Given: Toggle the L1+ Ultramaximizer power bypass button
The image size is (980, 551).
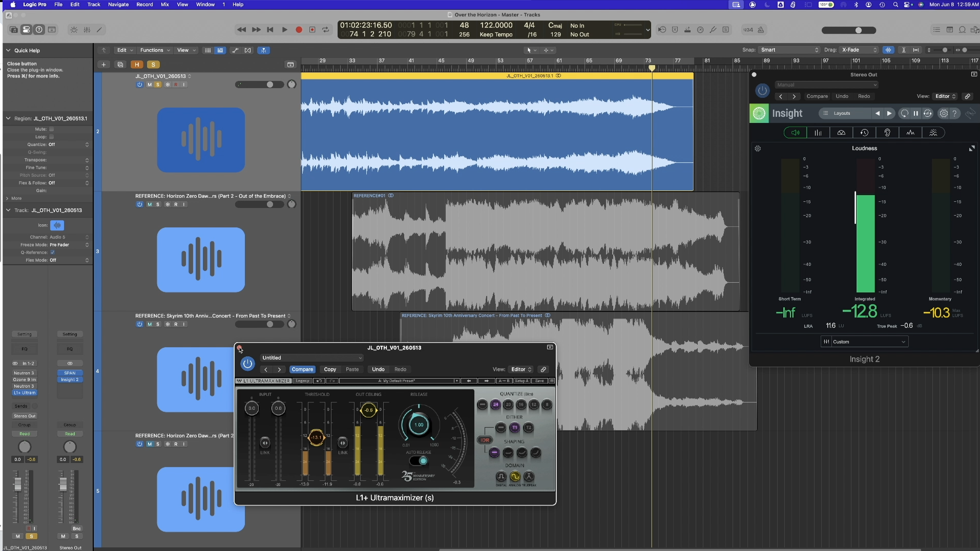Looking at the screenshot, I should pyautogui.click(x=247, y=364).
